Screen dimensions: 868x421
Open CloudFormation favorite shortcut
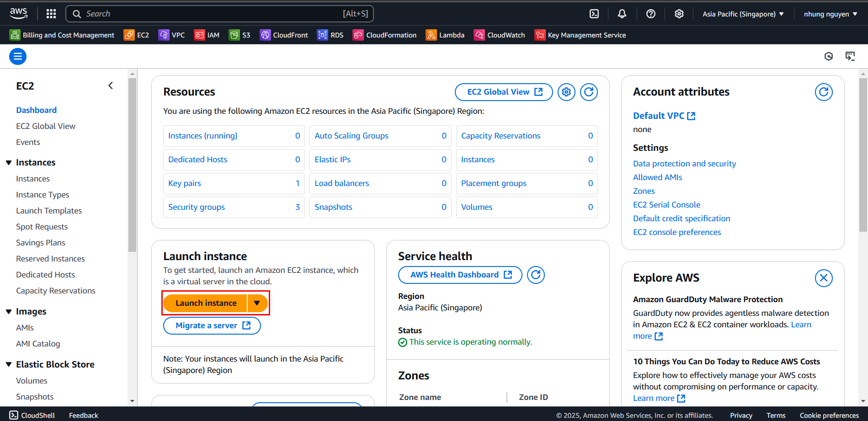384,35
